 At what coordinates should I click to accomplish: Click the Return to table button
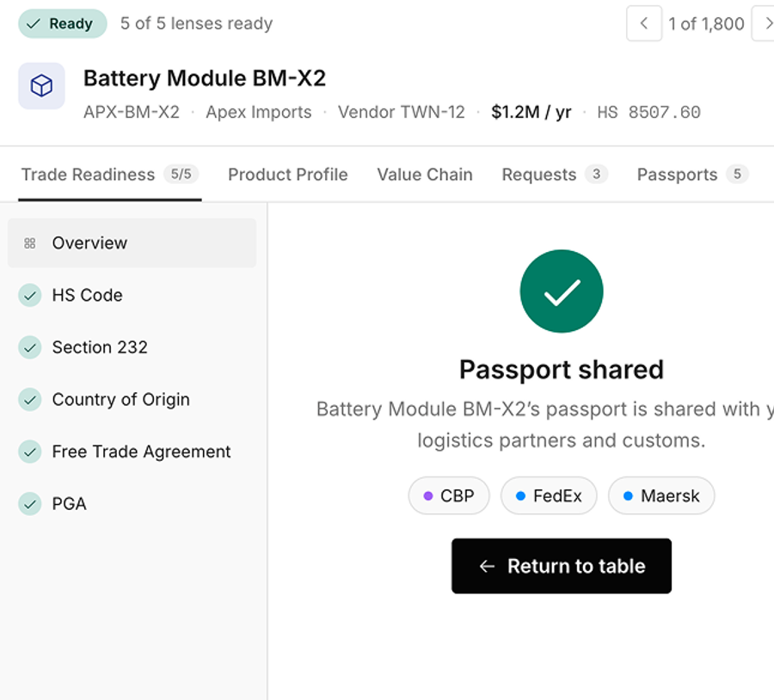coord(562,566)
